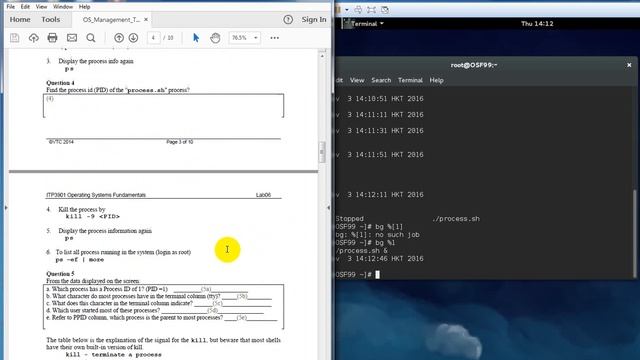640x360 pixels.
Task: Click the page number input field
Action: click(153, 38)
